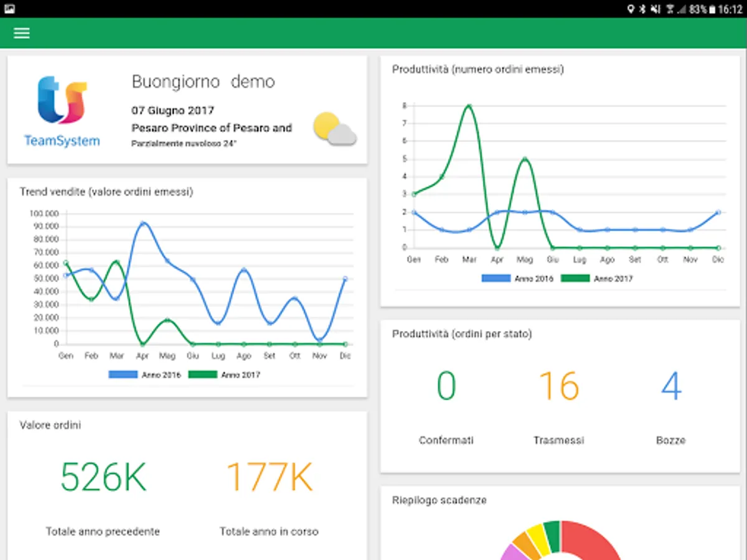Screen dimensions: 747x560
Task: Tap the Bluetooth icon in status bar
Action: pos(643,9)
